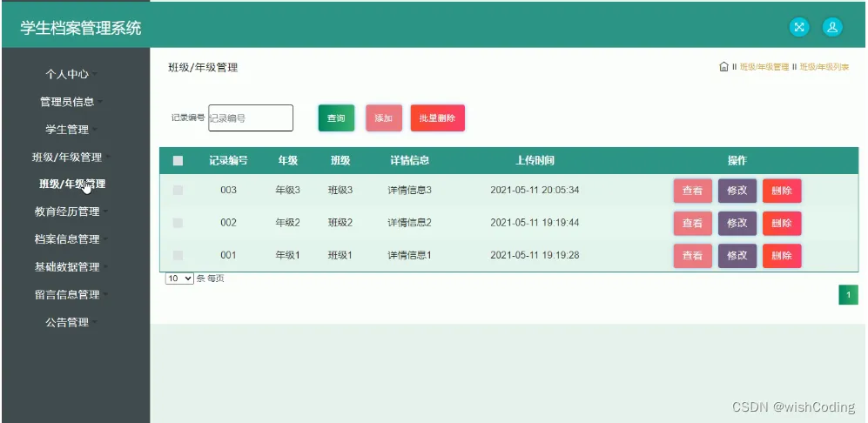Delete record 001 with 删除 button
868x423 pixels.
tap(782, 256)
